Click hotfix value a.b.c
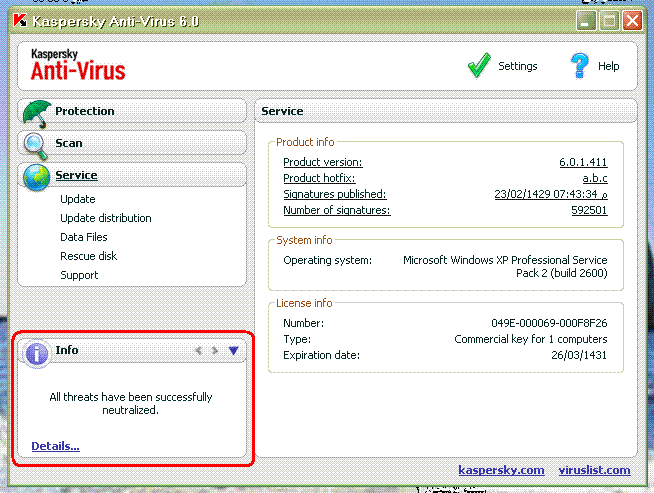Viewport: 654px width, 493px height. coord(595,179)
